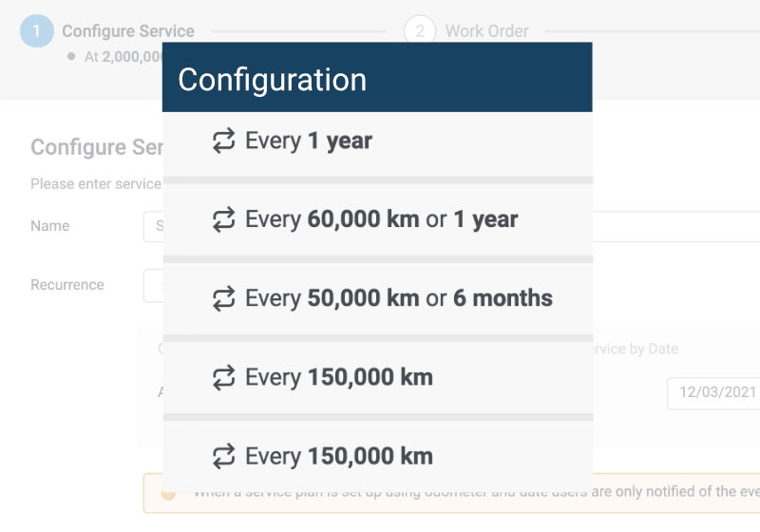Open the Recurrence dropdown field

coord(153,286)
